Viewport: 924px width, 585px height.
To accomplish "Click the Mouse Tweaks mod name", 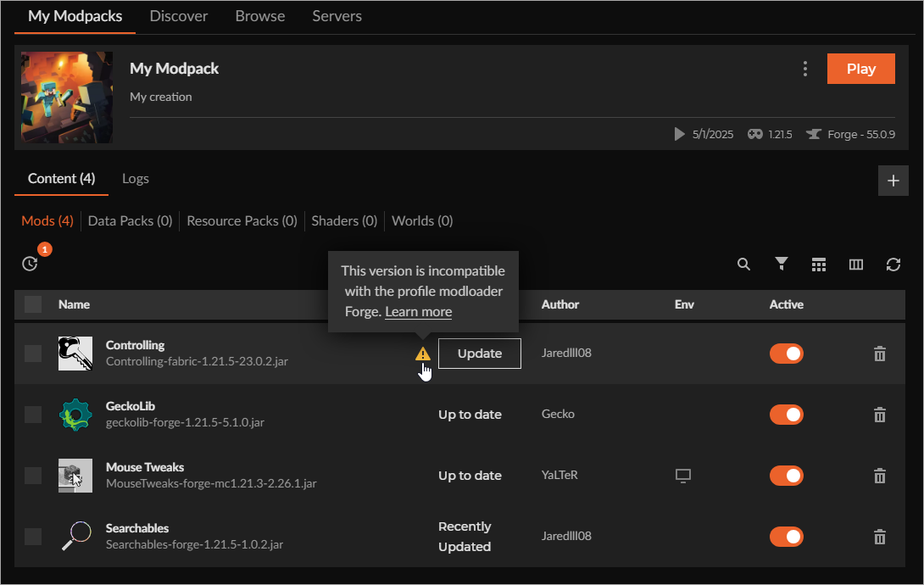I will point(145,467).
